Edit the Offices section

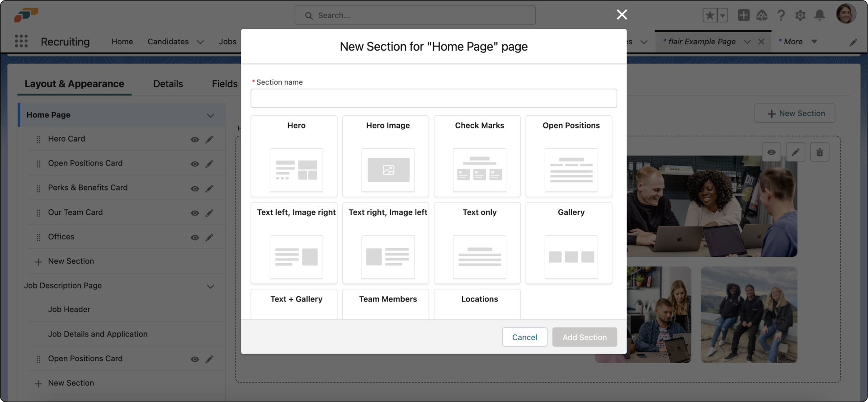click(209, 237)
